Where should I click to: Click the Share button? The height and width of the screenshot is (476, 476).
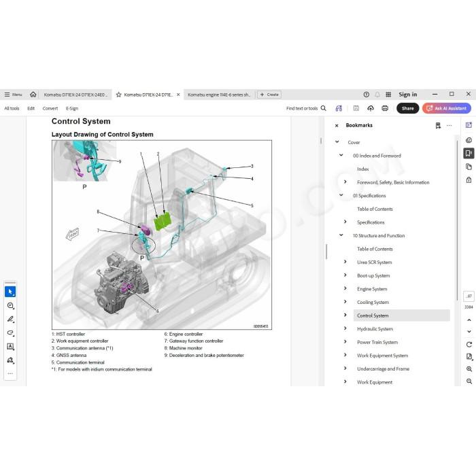408,108
